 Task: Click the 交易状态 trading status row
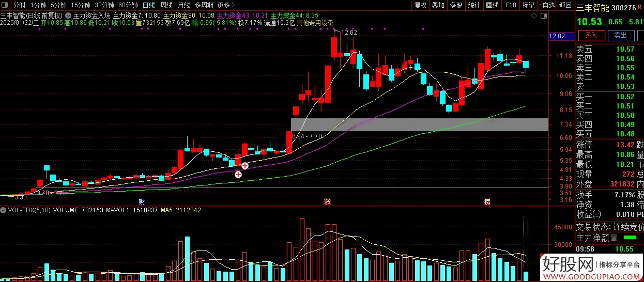pyautogui.click(x=610, y=227)
